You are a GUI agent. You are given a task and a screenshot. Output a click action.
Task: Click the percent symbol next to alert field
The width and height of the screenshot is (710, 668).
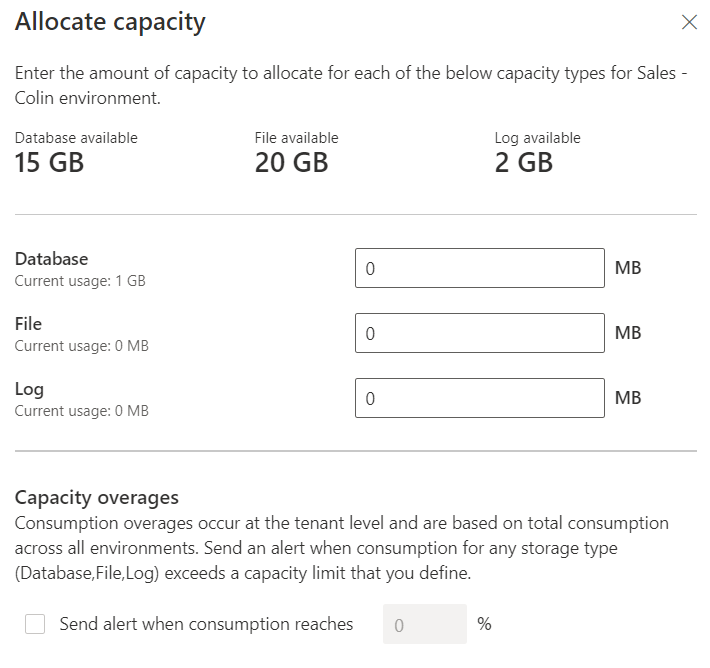coord(484,625)
